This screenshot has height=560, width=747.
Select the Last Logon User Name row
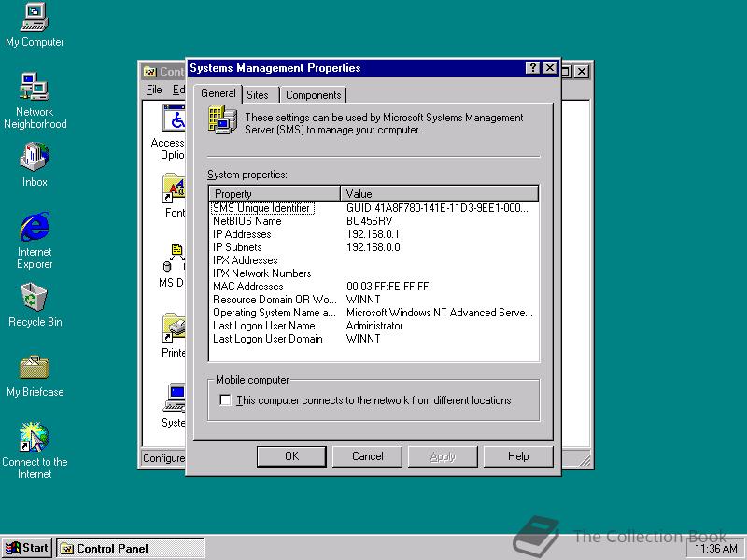[x=374, y=326]
